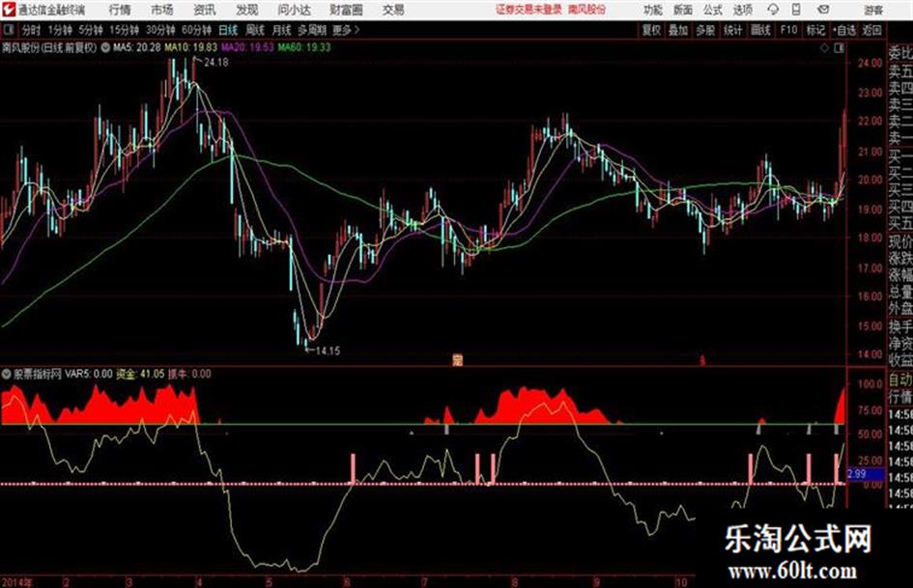The image size is (913, 588).
Task: Switch to the 分时 period tab
Action: coord(32,30)
